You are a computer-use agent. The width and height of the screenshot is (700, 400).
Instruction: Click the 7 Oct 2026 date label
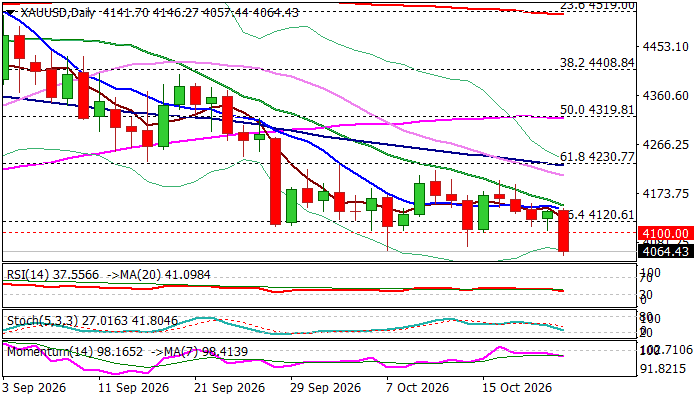(x=418, y=388)
